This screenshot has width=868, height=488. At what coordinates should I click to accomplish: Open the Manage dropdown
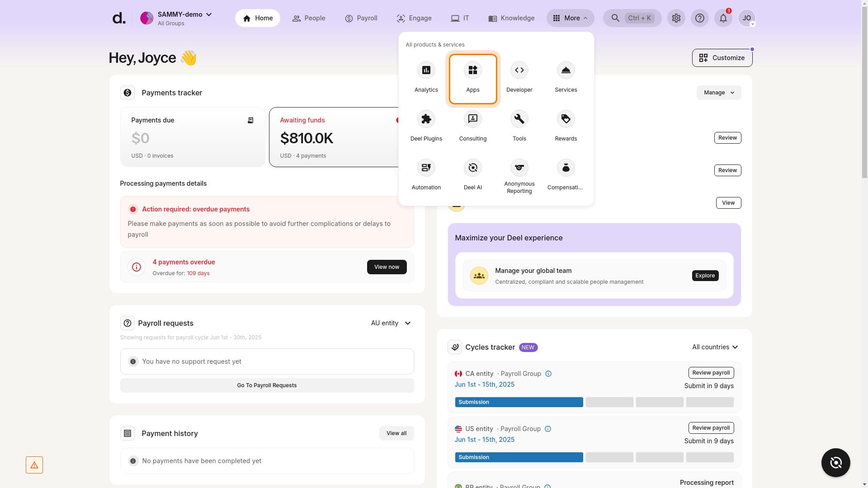(718, 93)
